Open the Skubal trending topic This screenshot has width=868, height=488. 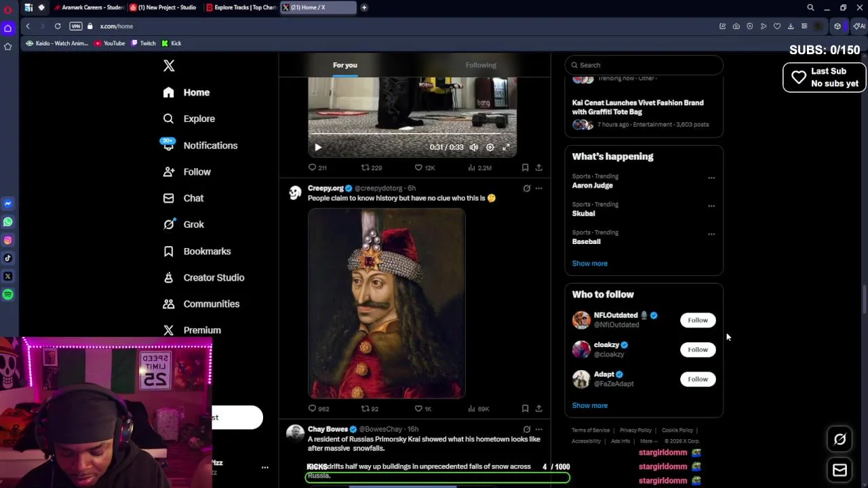583,213
